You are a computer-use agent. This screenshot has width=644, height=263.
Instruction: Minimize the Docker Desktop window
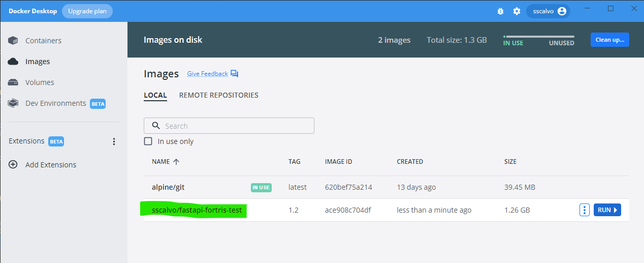(x=588, y=9)
